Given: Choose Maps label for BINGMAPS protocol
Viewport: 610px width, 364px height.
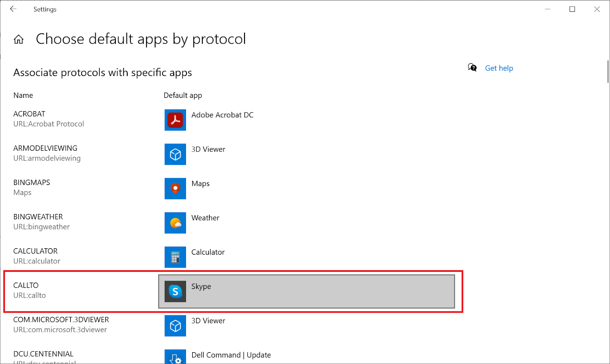Looking at the screenshot, I should (x=201, y=184).
